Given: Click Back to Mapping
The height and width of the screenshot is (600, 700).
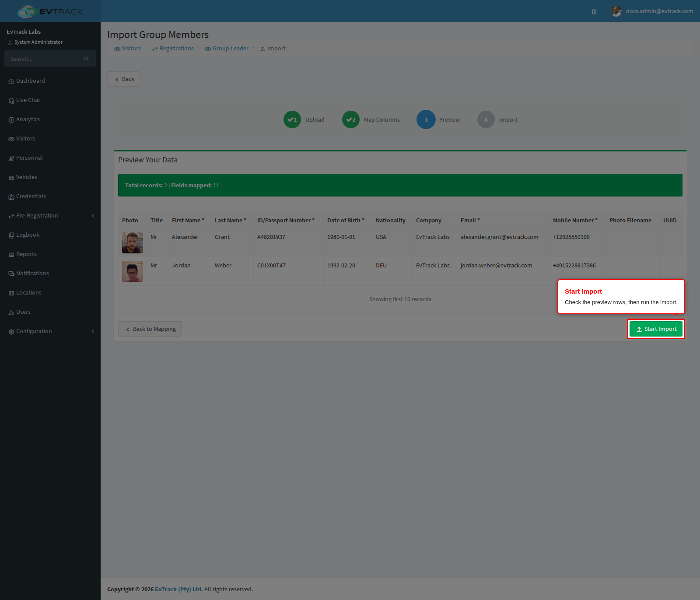Looking at the screenshot, I should tap(150, 329).
